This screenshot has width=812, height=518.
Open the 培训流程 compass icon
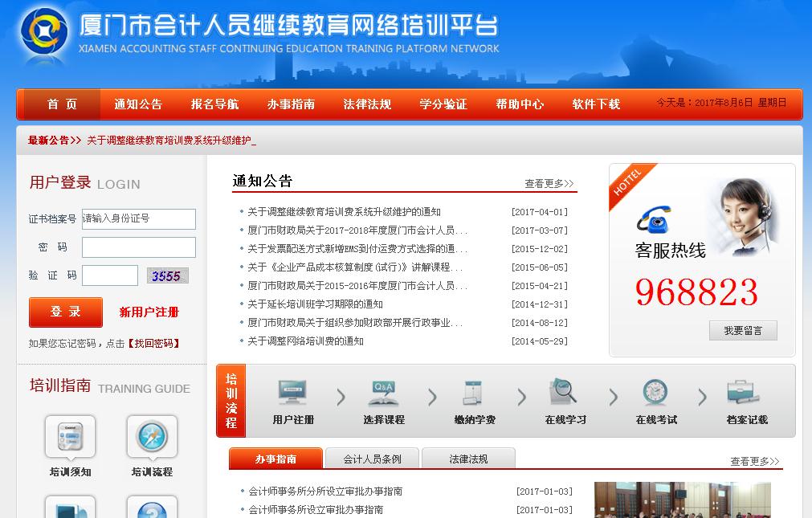(152, 438)
